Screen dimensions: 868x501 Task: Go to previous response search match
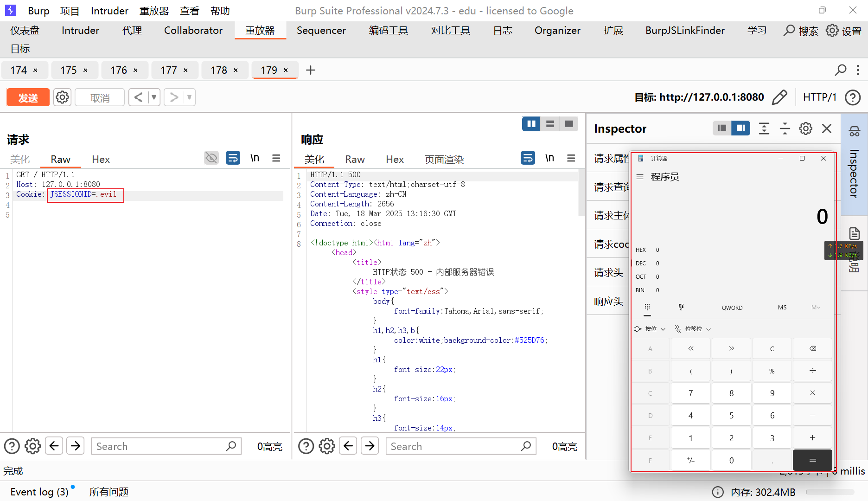click(348, 446)
